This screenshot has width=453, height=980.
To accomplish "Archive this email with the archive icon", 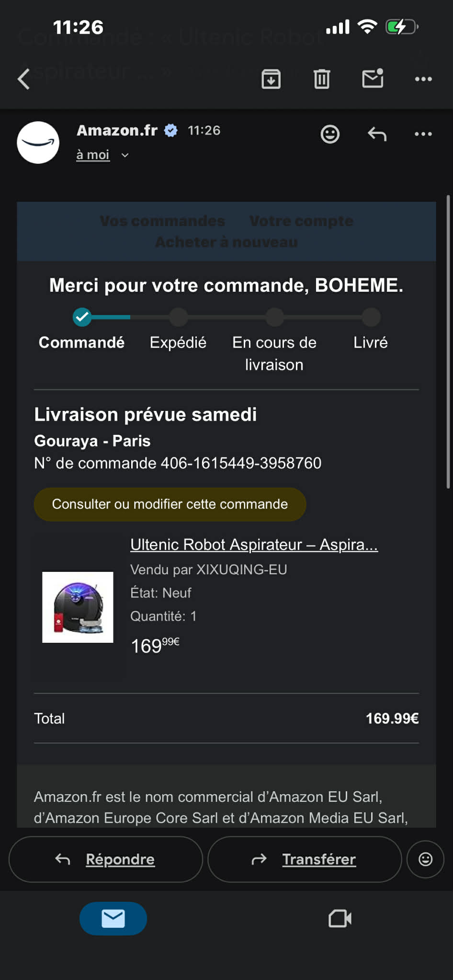I will click(271, 79).
